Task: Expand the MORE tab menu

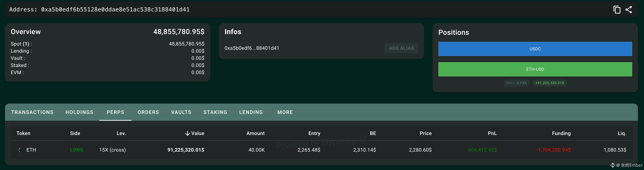Action: (285, 112)
